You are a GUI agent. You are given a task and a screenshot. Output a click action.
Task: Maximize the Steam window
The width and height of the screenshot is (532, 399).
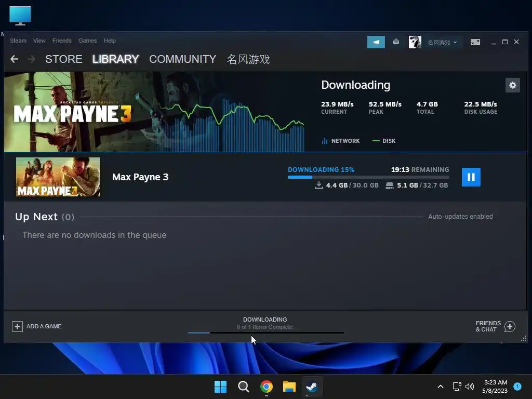(505, 42)
